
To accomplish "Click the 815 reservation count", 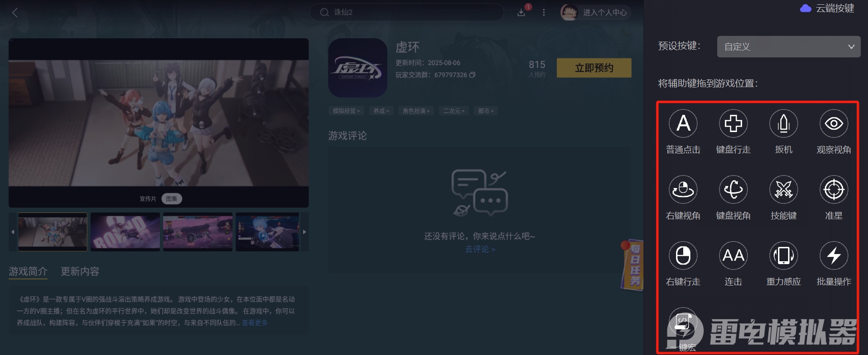I will pyautogui.click(x=537, y=65).
